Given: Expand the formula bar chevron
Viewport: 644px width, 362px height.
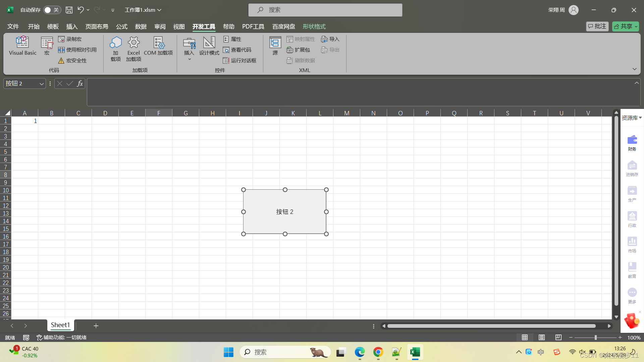Looking at the screenshot, I should (637, 83).
